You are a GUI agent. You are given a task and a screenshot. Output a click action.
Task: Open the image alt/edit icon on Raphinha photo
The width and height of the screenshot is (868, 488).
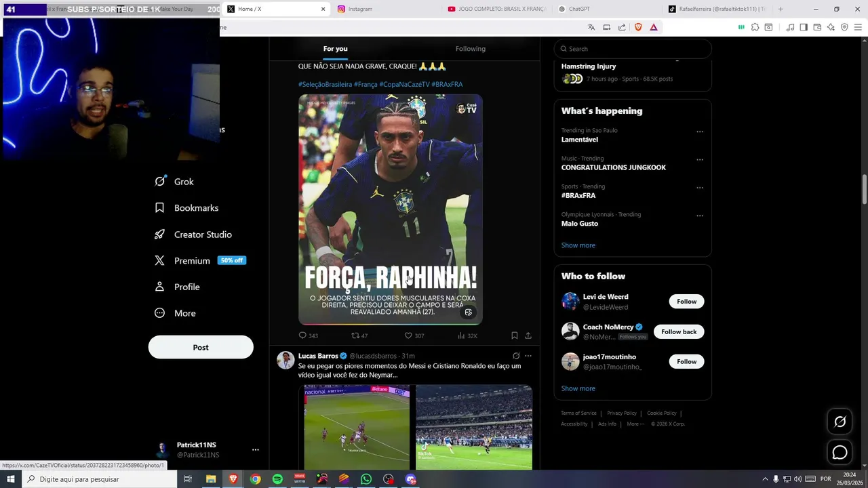(468, 312)
